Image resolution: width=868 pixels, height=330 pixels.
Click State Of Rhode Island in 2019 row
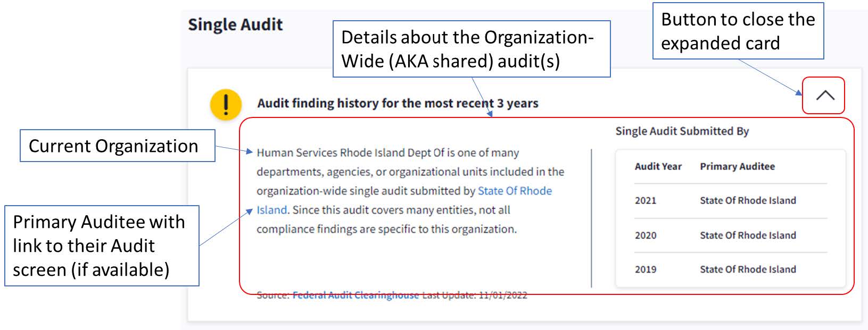748,269
